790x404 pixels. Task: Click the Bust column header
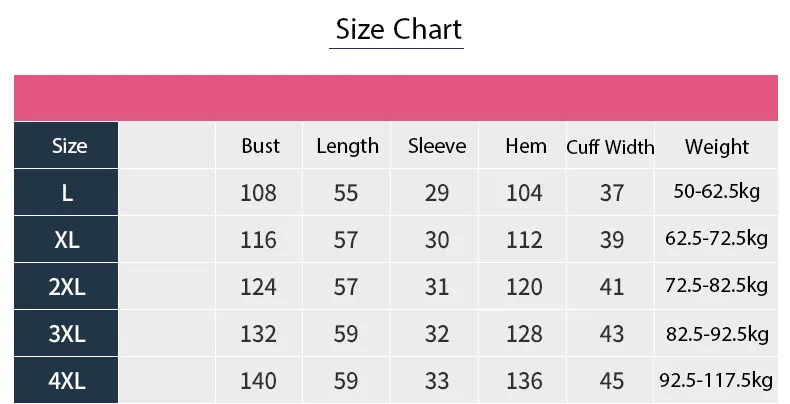pos(260,146)
